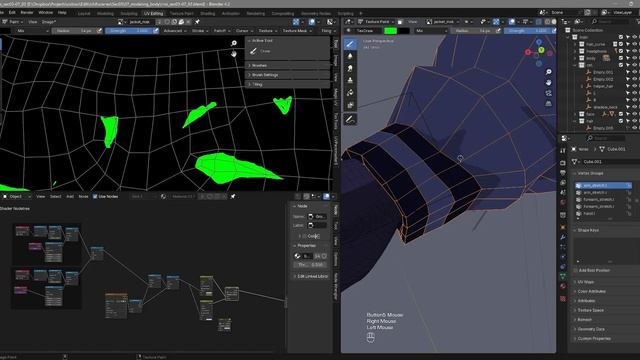The width and height of the screenshot is (640, 360).
Task: Click the zoom magnifier in 3D viewport
Action: click(549, 72)
